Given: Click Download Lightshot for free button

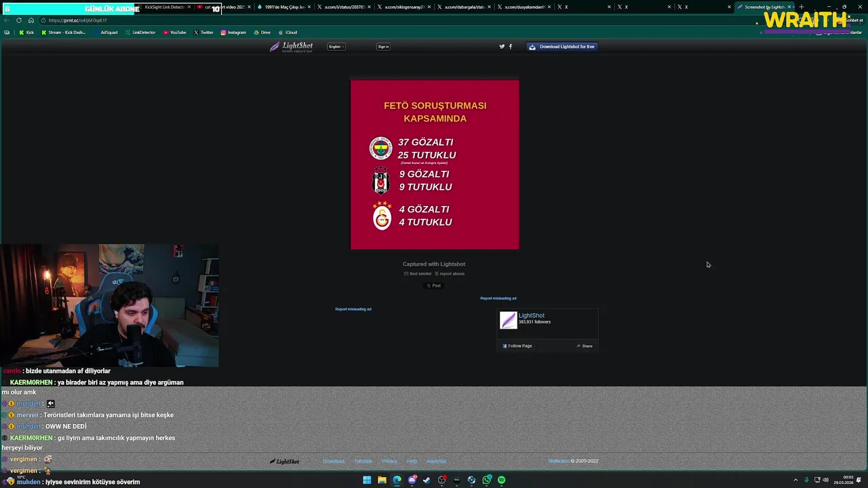Looking at the screenshot, I should (x=562, y=47).
